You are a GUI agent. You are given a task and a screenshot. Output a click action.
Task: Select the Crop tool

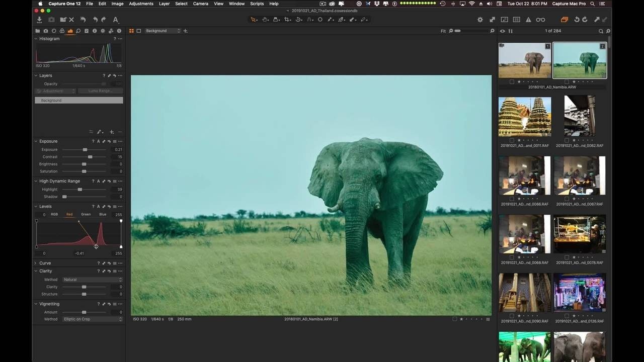[x=287, y=20]
